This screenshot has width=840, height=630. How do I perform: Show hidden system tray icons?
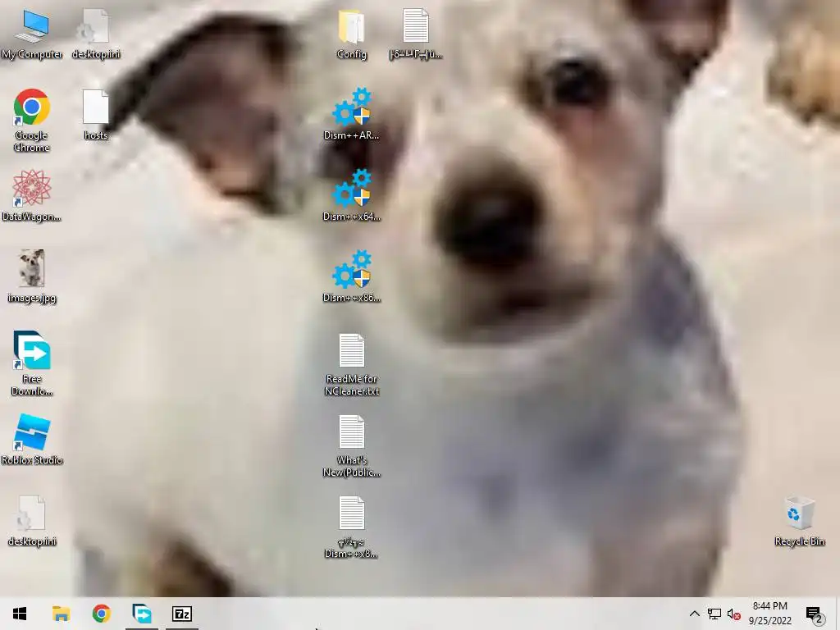pyautogui.click(x=694, y=614)
